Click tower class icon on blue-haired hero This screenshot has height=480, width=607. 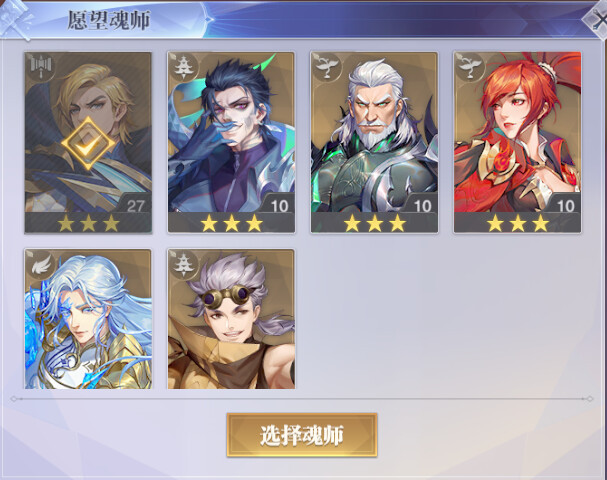(x=182, y=68)
